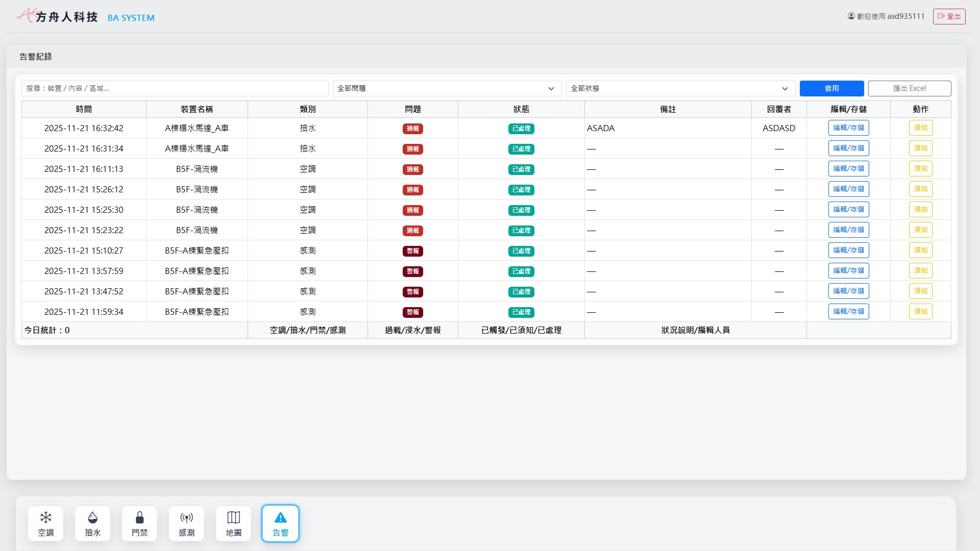Click the 過載 badge on 16:11:13 row
The width and height of the screenshot is (980, 551).
click(x=412, y=169)
